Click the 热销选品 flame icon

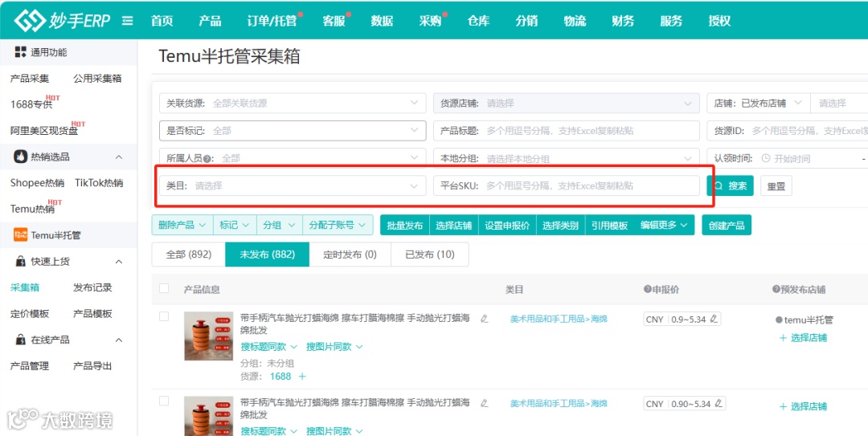(20, 157)
